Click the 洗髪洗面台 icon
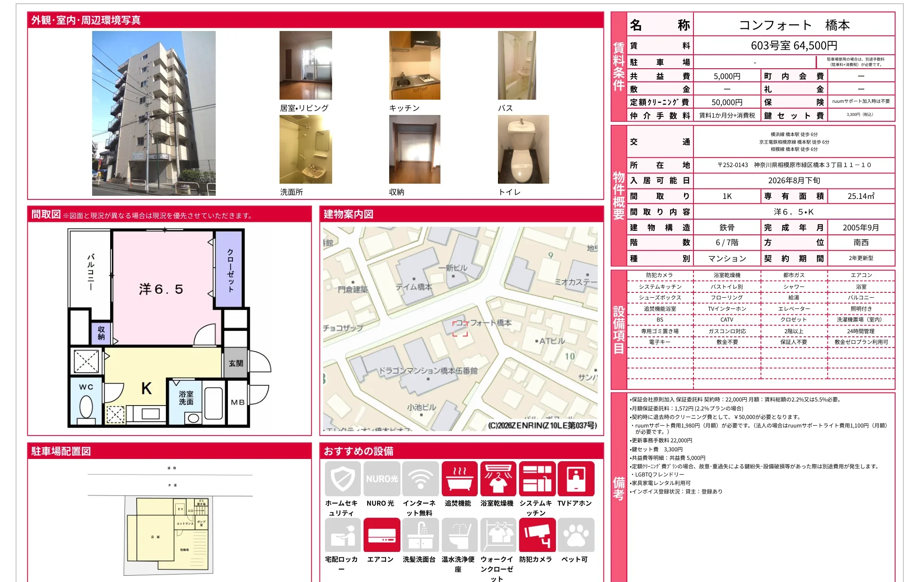The height and width of the screenshot is (582, 924). tap(421, 535)
